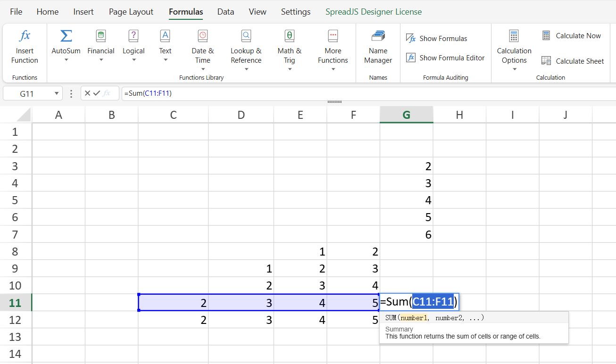Click the Show Formulas label

tap(443, 39)
